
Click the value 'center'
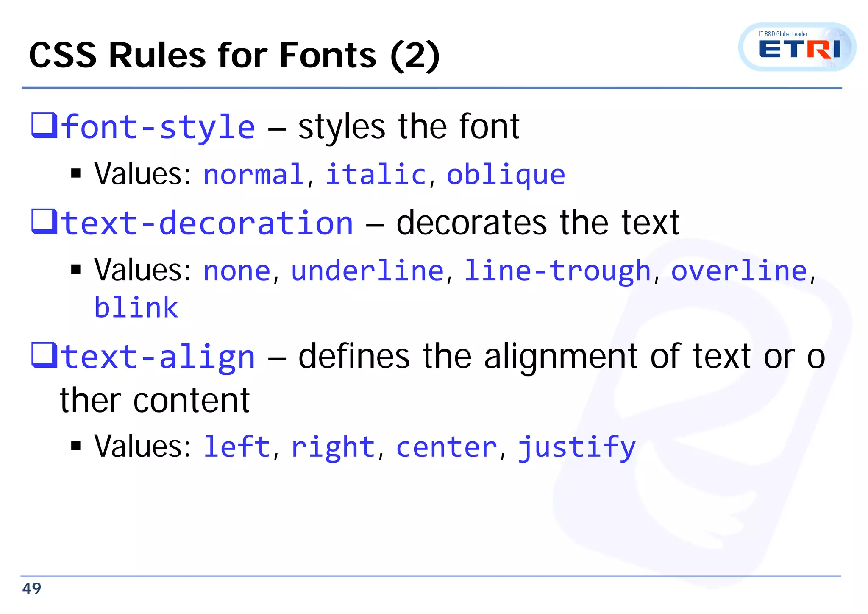(446, 447)
